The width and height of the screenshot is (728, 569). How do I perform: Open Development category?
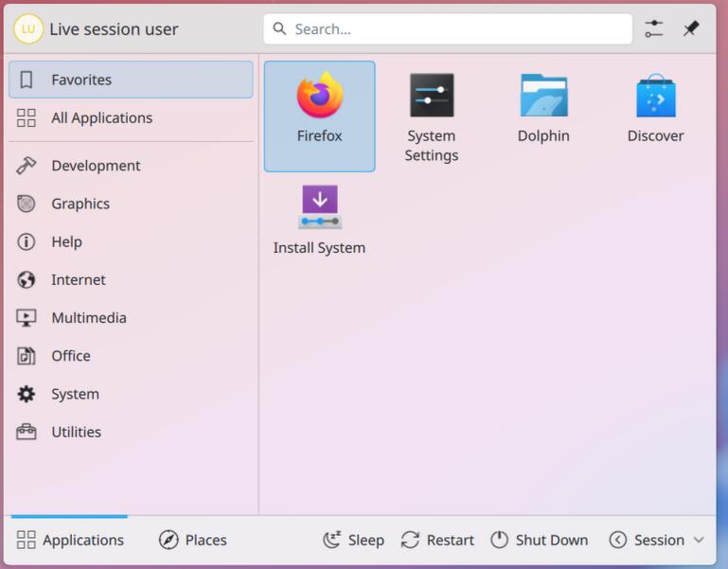tap(131, 166)
